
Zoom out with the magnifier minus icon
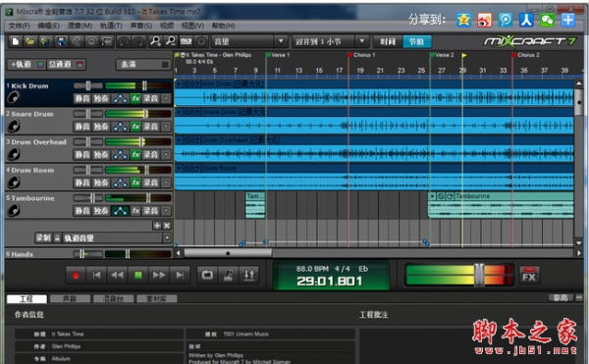pyautogui.click(x=171, y=41)
